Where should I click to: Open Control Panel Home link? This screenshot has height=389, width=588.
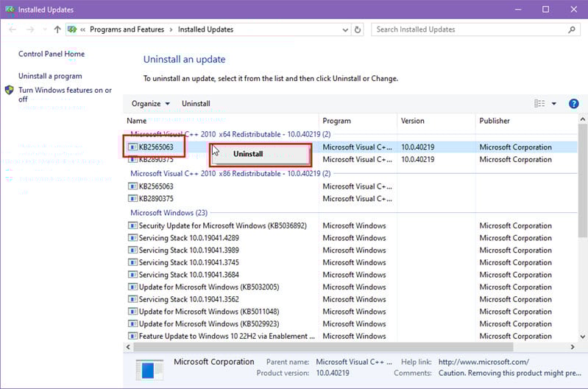[52, 54]
